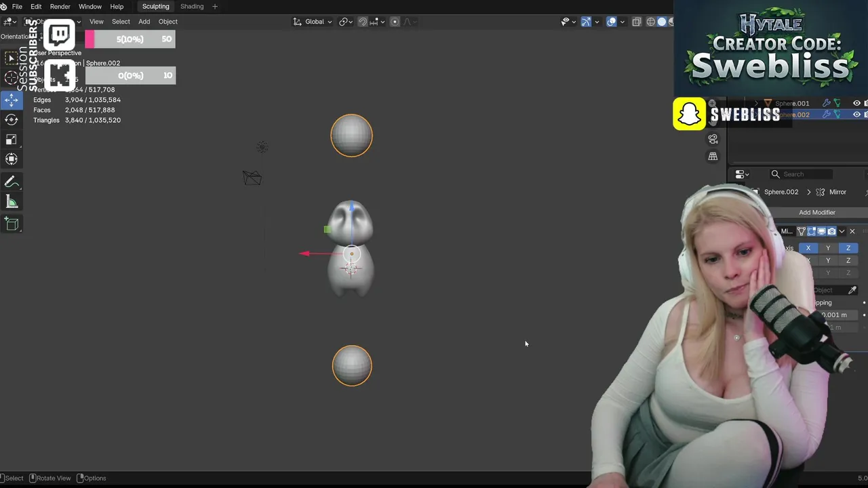Screen dimensions: 868x488
Task: Toggle Mirror modifier render display
Action: click(831, 231)
